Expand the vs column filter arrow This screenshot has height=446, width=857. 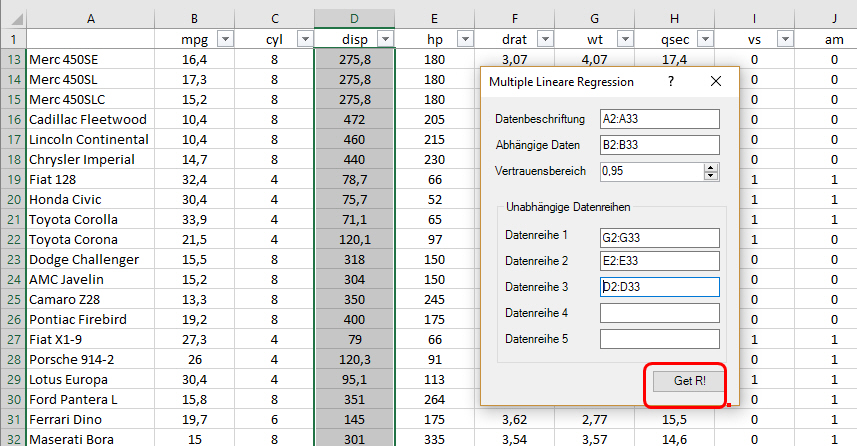coord(786,39)
